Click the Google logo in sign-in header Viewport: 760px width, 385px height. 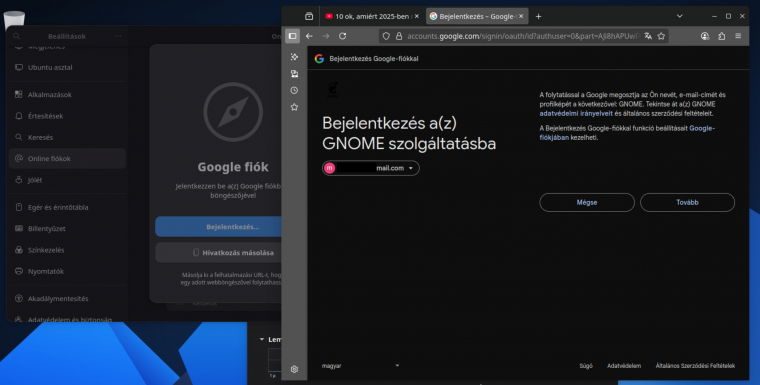pyautogui.click(x=319, y=59)
